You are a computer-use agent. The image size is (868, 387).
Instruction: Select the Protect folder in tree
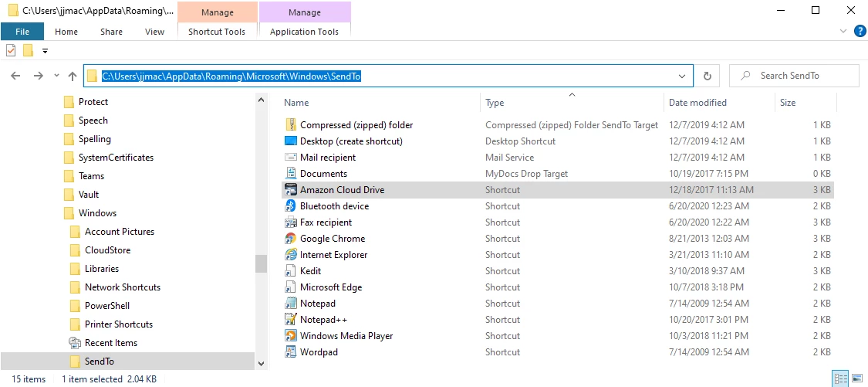click(93, 102)
